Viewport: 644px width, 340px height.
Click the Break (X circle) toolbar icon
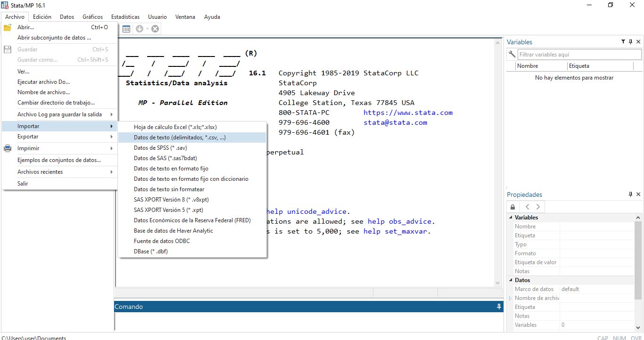pyautogui.click(x=155, y=29)
